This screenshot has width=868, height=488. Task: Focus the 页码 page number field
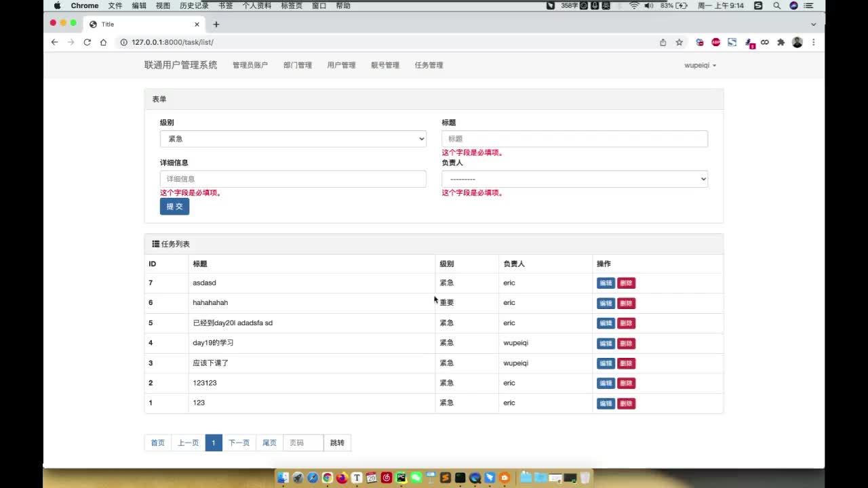(303, 443)
